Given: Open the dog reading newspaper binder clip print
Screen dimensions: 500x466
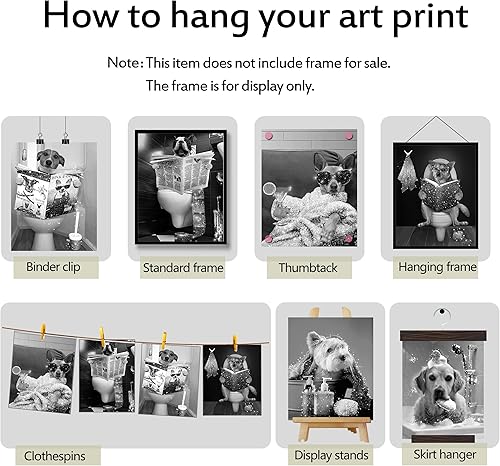Looking at the screenshot, I should (54, 196).
